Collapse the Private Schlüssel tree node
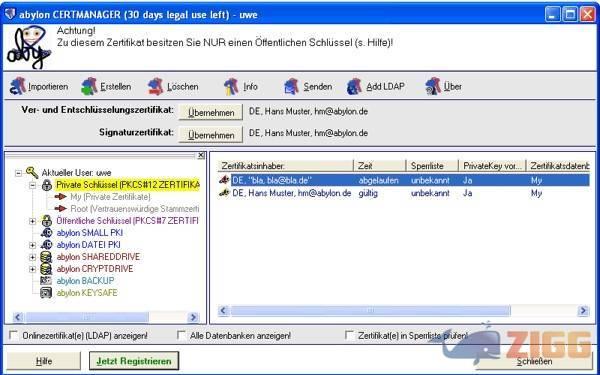This screenshot has height=375, width=600. pyautogui.click(x=33, y=185)
